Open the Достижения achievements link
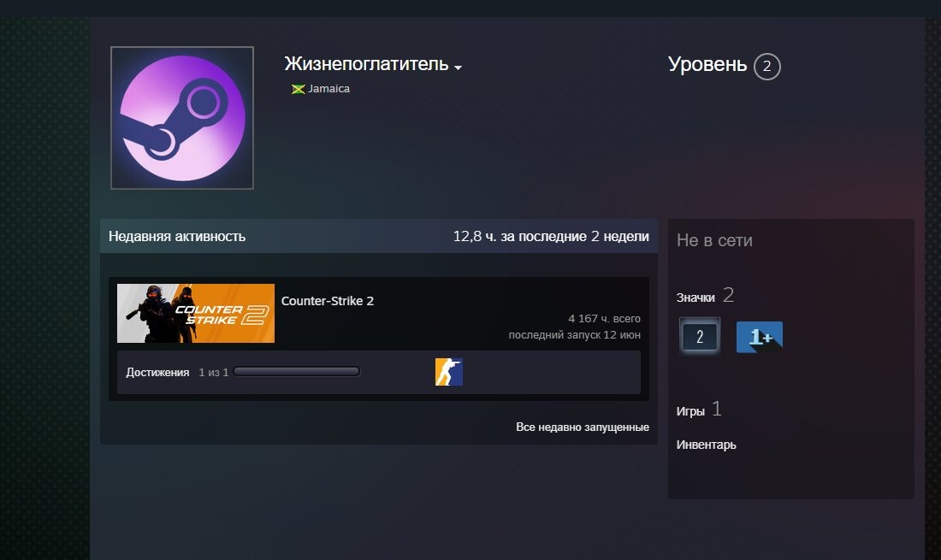This screenshot has height=560, width=941. tap(157, 372)
